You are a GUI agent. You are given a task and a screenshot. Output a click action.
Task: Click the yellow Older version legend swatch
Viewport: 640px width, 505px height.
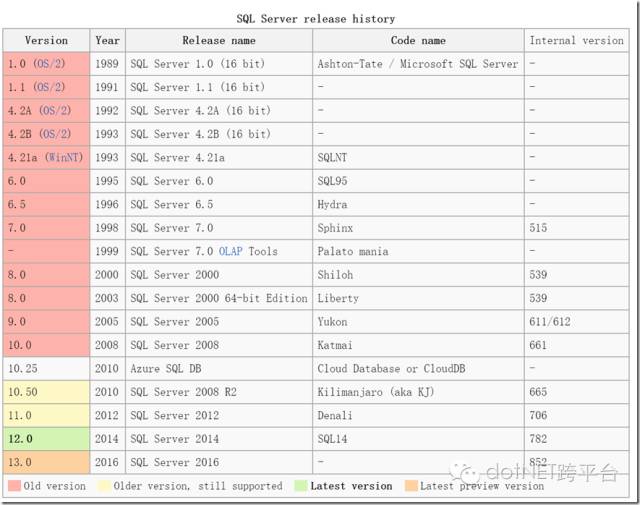coord(104,485)
